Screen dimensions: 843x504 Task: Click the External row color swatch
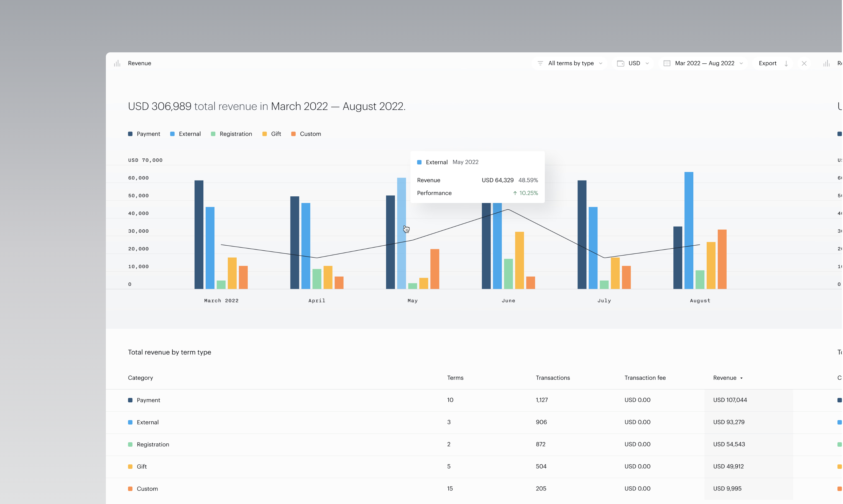click(x=131, y=423)
